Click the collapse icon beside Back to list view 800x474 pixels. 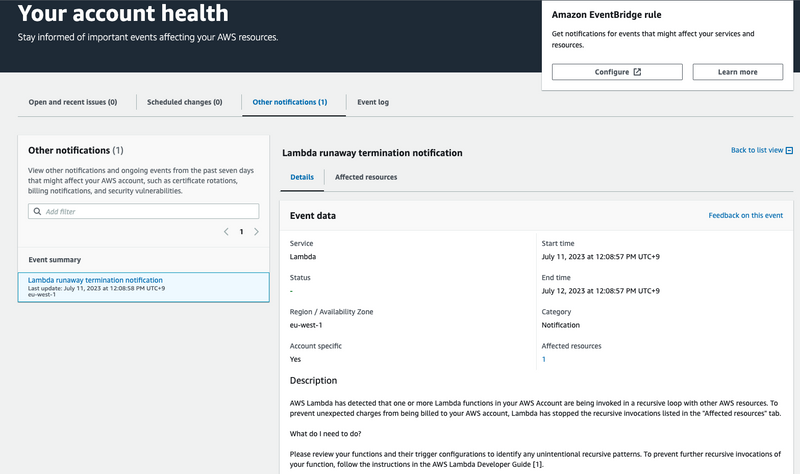pyautogui.click(x=789, y=150)
